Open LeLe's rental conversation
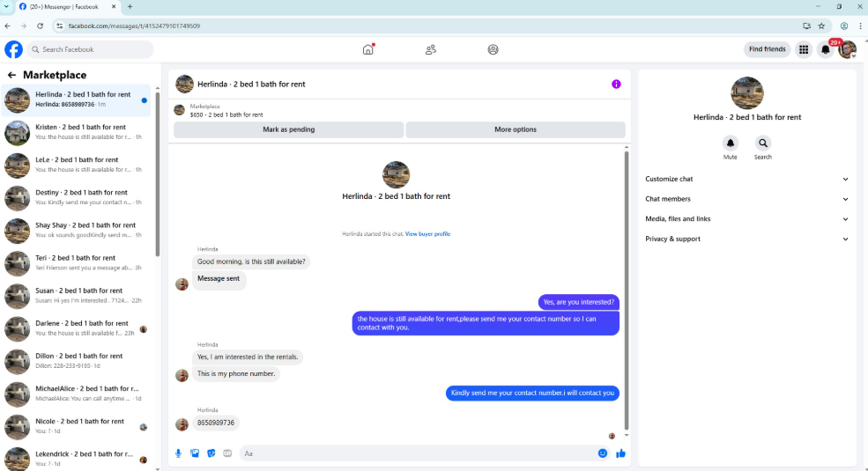The width and height of the screenshot is (868, 471). [x=76, y=165]
